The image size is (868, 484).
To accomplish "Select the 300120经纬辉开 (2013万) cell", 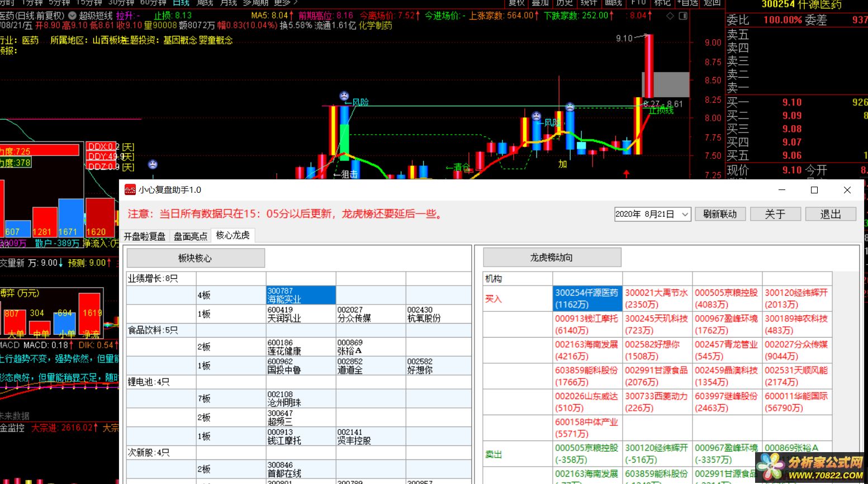I will tap(797, 298).
